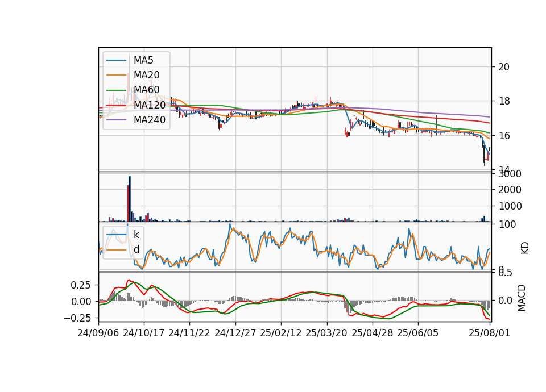Click the MA120 legend label
Image resolution: width=546 pixels, height=392 pixels.
150,105
